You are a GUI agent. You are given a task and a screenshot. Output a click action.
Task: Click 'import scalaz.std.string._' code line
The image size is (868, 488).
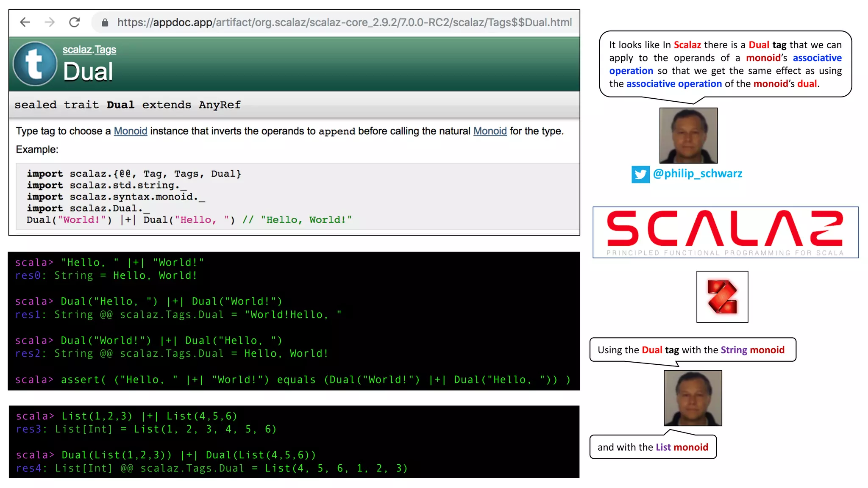coord(107,185)
